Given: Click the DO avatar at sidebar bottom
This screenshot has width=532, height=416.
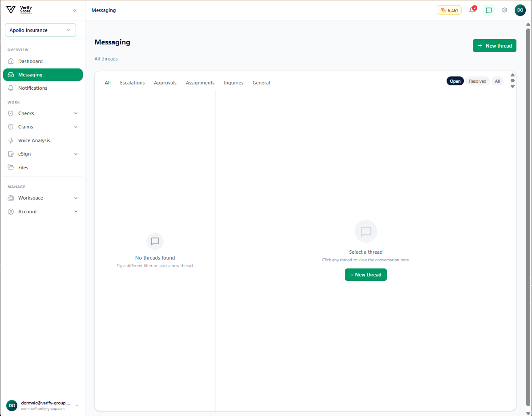Looking at the screenshot, I should 12,405.
